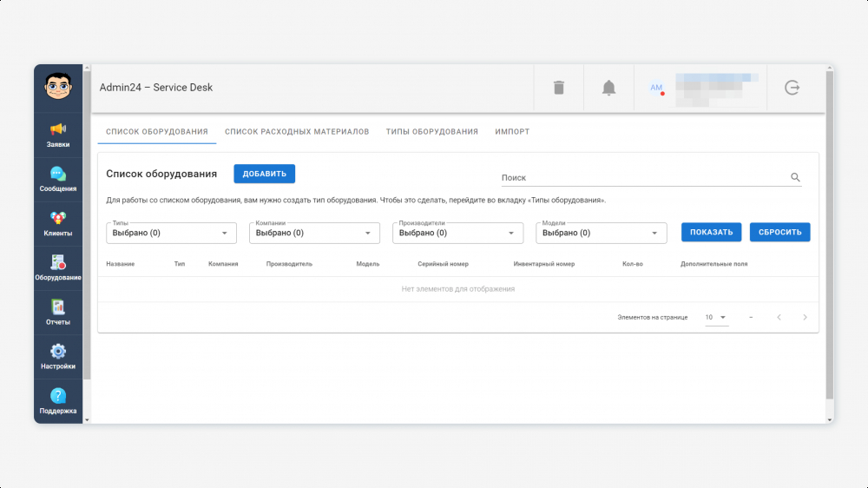Open Отчеты reports icon in sidebar
Screen dimensions: 868x488
(58, 312)
